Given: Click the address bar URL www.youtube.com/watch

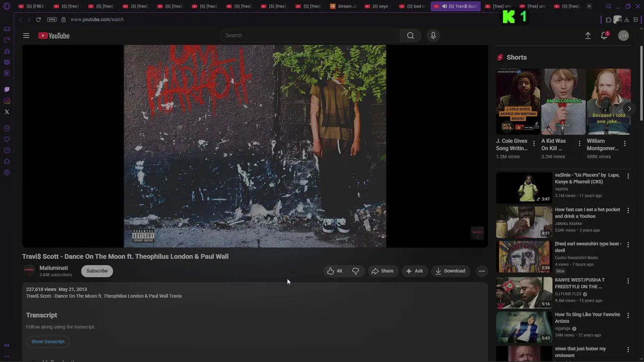Looking at the screenshot, I should coord(97,20).
